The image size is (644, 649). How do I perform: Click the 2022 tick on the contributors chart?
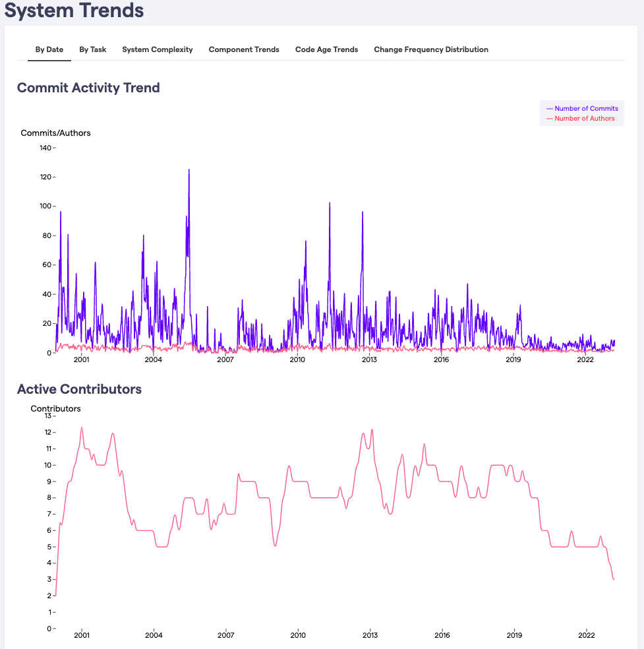coord(585,636)
